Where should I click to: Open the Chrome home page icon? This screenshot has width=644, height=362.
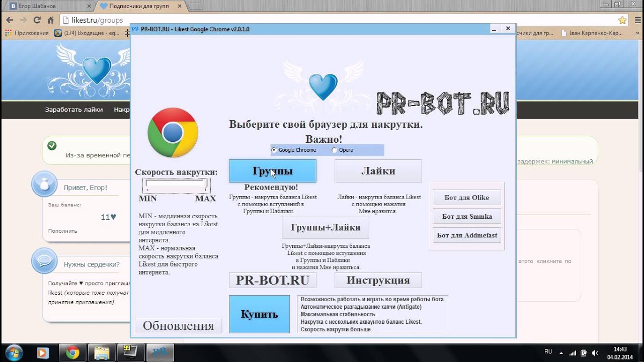coord(50,20)
